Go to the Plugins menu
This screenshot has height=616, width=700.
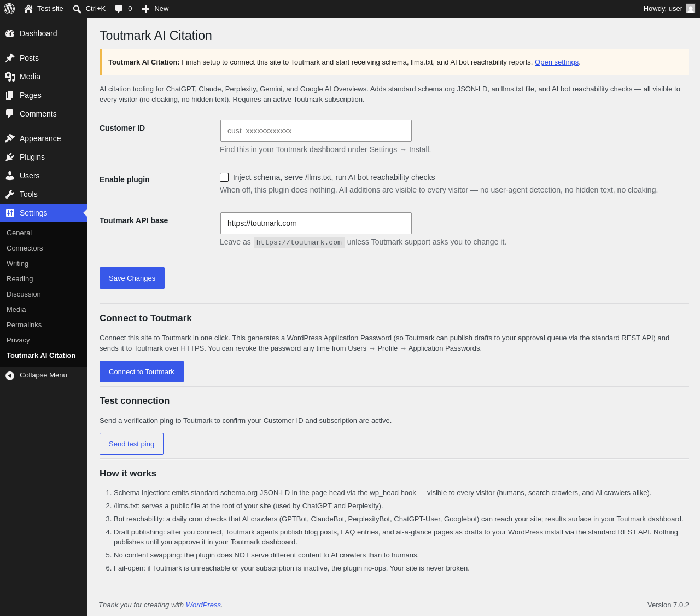coord(44,157)
